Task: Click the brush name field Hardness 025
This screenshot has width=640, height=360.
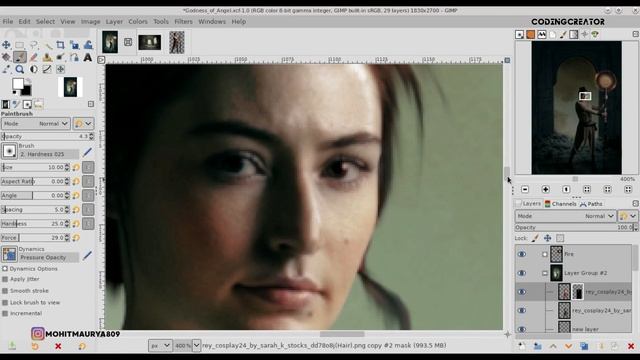Action: point(49,154)
